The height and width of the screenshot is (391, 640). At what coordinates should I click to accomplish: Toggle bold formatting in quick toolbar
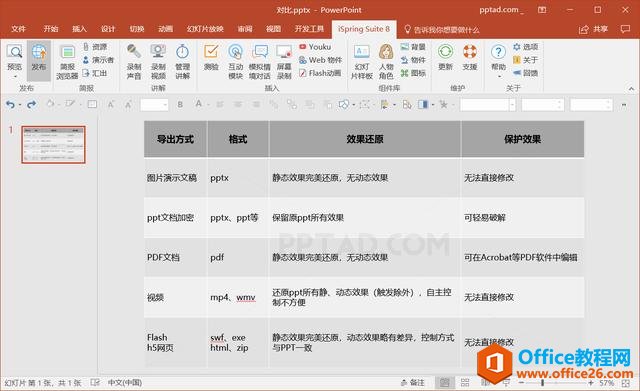click(x=180, y=104)
